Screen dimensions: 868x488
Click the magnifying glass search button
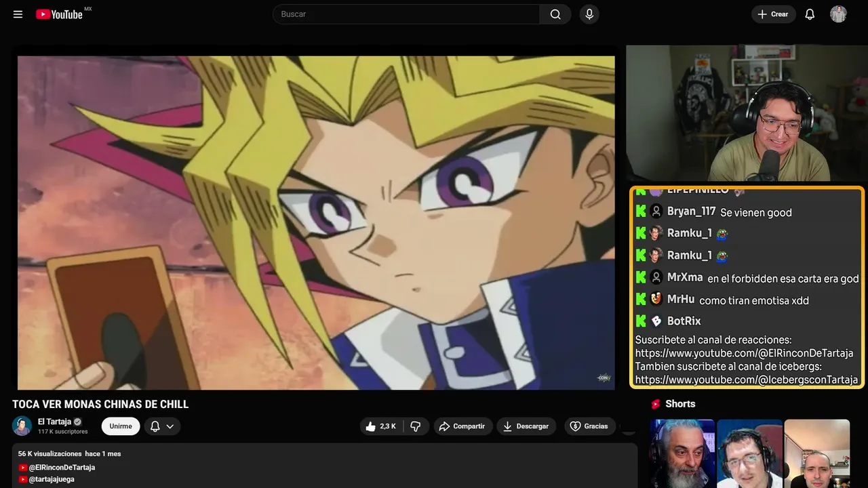pyautogui.click(x=555, y=14)
